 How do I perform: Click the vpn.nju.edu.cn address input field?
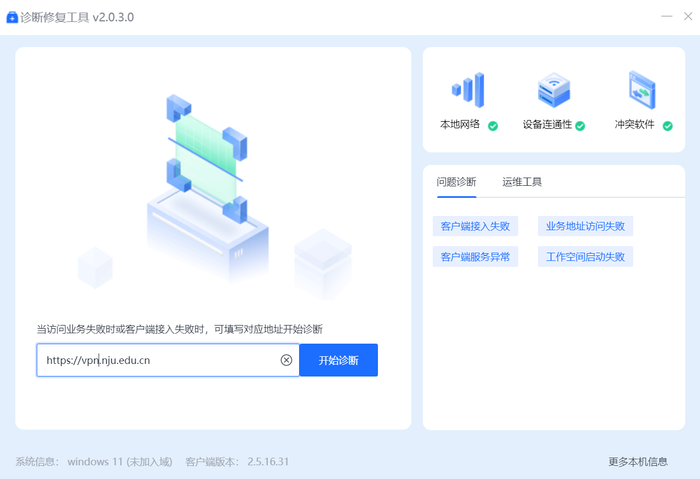[x=167, y=360]
